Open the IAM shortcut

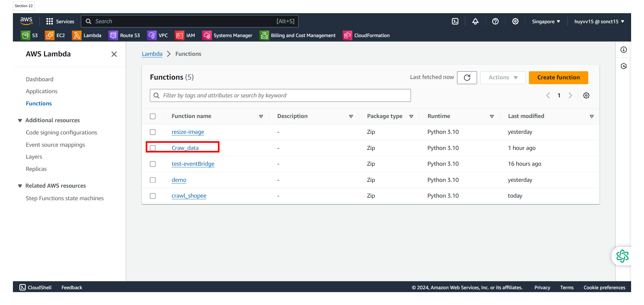pos(185,35)
